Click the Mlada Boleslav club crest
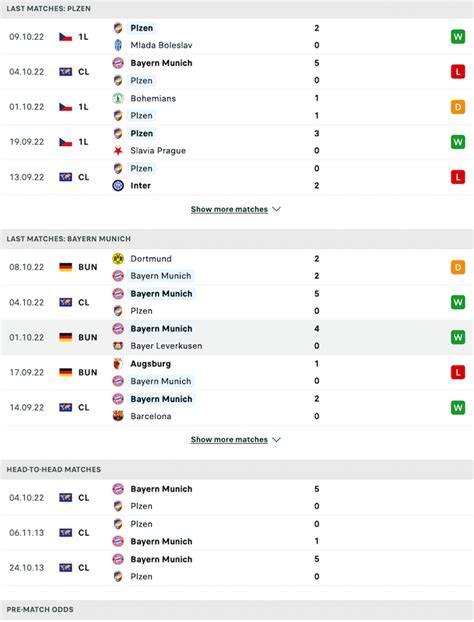 click(x=118, y=45)
